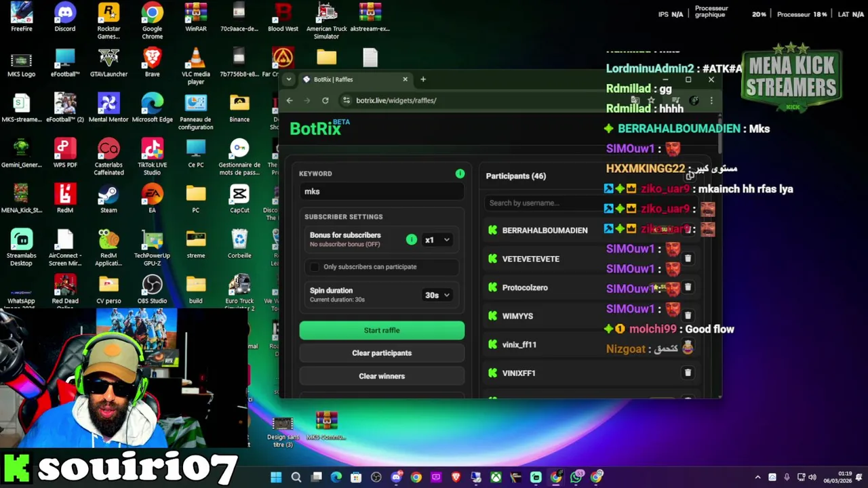Click the keyword input field containing mks
The width and height of the screenshot is (868, 488).
pyautogui.click(x=382, y=191)
